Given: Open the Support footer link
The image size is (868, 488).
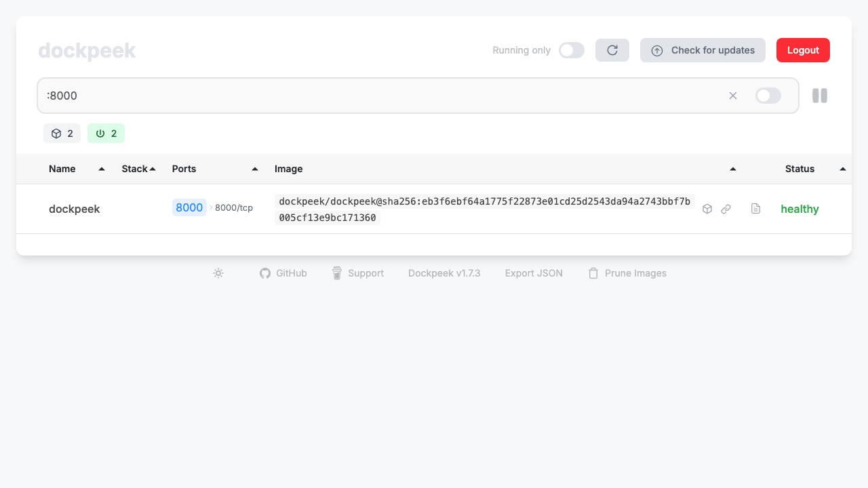Looking at the screenshot, I should coord(358,273).
